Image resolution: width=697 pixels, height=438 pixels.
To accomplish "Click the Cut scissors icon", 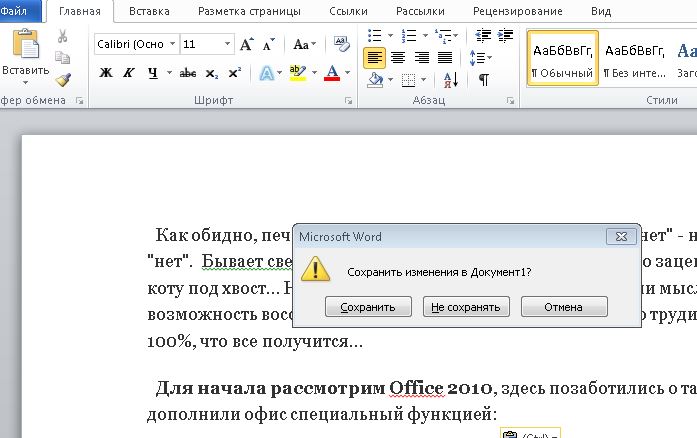I will (63, 36).
